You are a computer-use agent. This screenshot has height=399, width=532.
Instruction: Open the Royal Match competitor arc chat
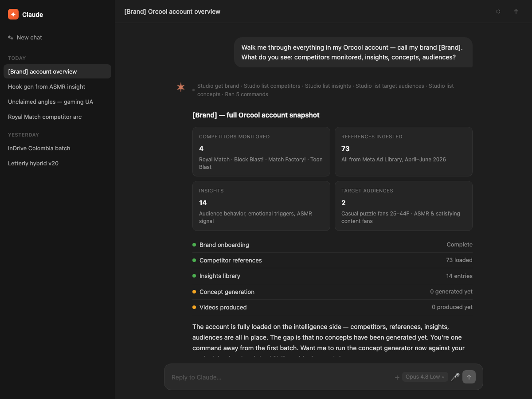(x=57, y=117)
